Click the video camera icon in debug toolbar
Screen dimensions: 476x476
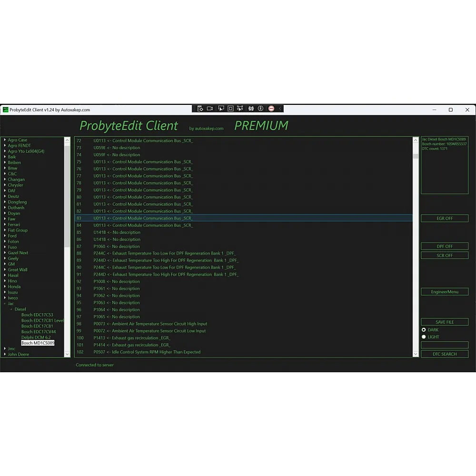point(210,109)
